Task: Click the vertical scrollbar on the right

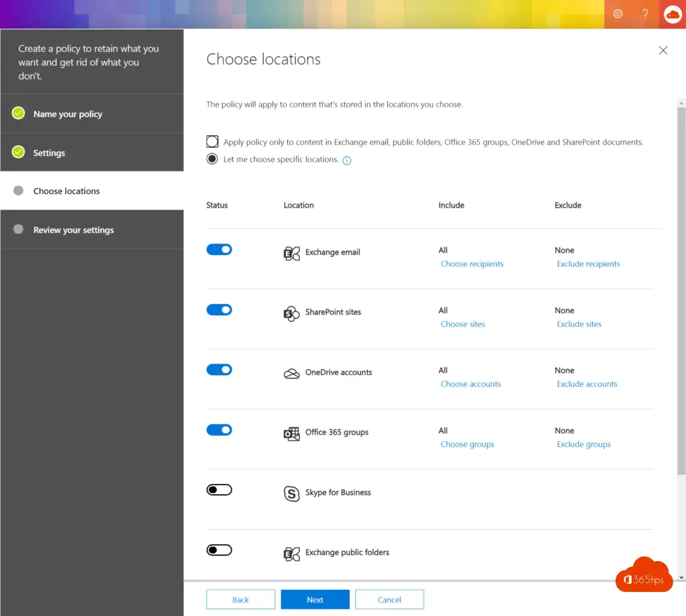Action: click(x=681, y=288)
